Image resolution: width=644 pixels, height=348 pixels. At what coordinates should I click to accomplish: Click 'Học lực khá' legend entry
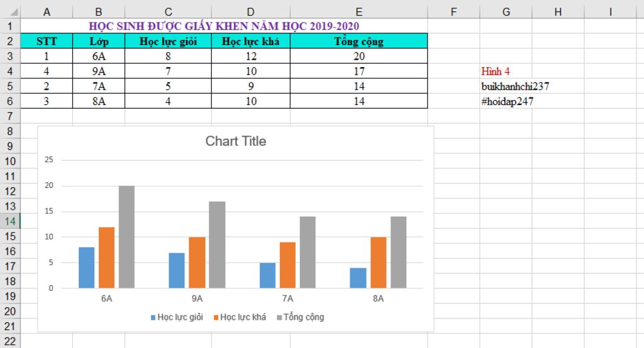click(240, 317)
